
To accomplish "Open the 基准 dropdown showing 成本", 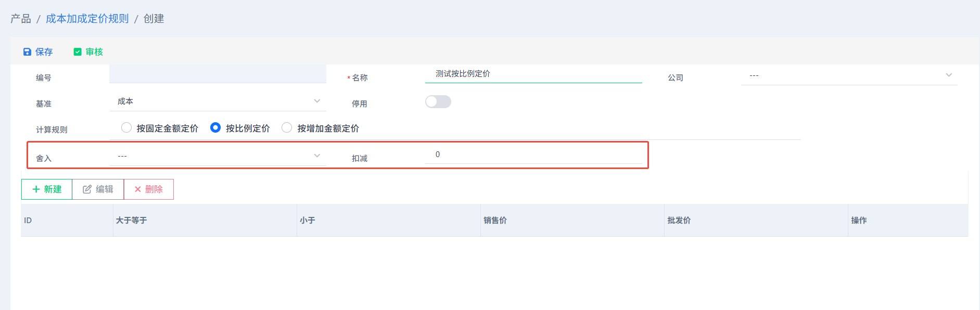I will [x=218, y=101].
